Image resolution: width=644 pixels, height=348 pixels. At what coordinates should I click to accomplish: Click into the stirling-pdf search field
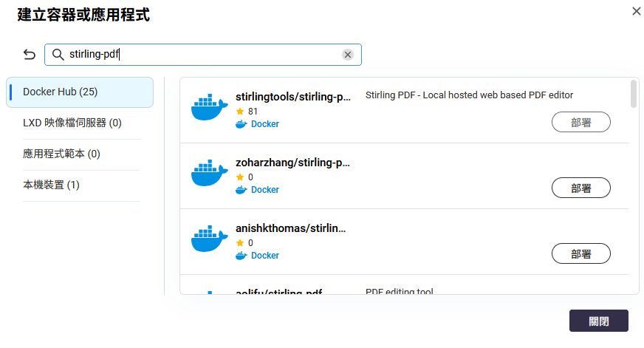tap(203, 55)
